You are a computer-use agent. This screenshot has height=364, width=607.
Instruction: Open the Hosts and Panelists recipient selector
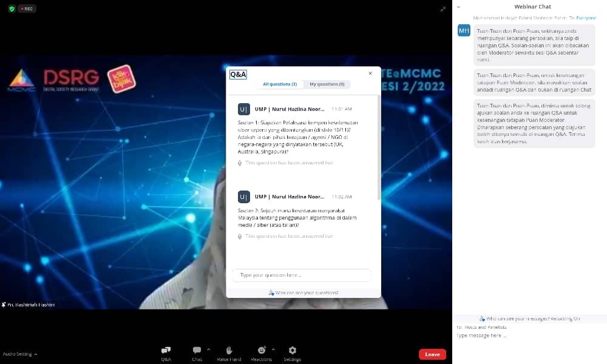(486, 327)
